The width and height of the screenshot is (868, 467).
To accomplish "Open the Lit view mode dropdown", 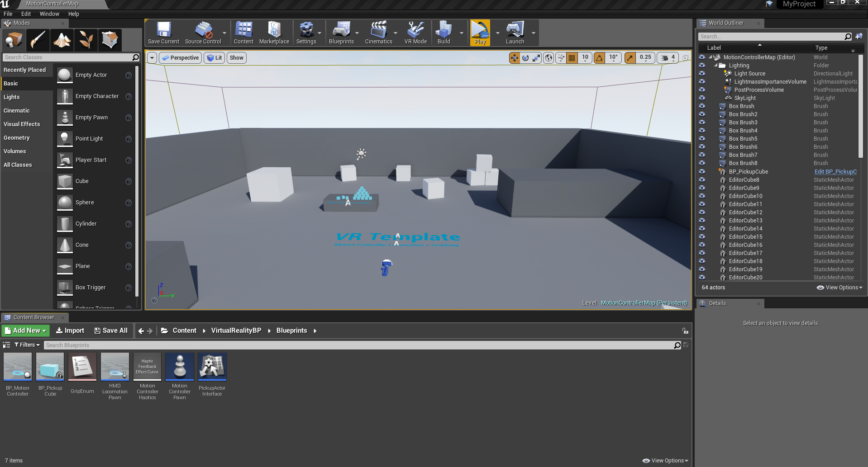I will pyautogui.click(x=214, y=58).
